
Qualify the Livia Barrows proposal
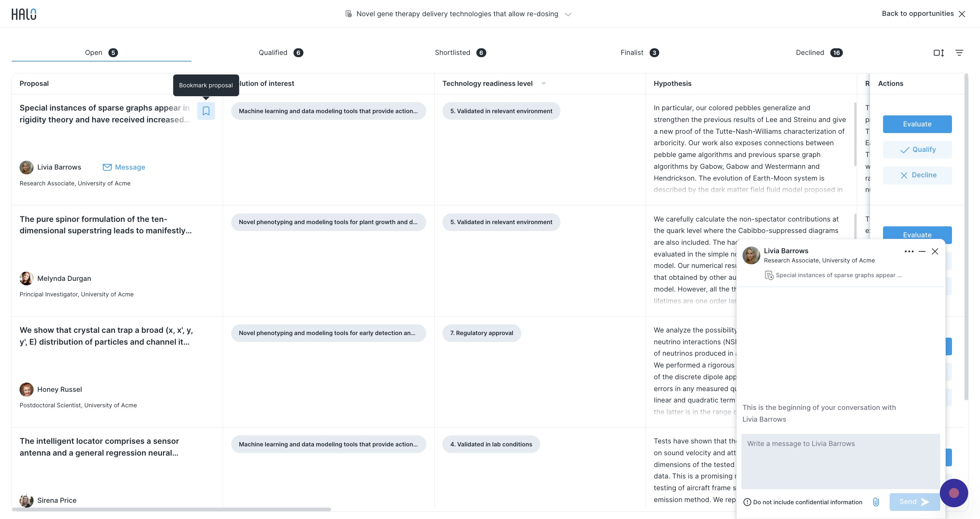tap(917, 150)
